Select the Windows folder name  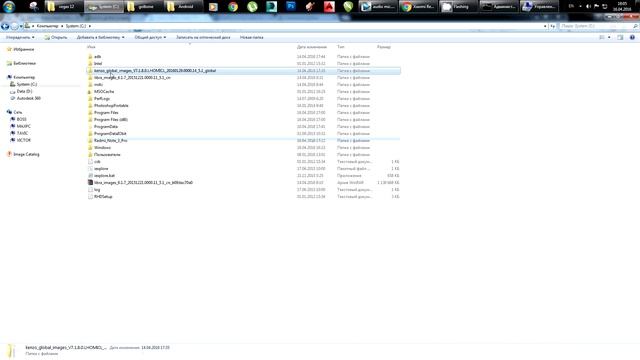[102, 148]
